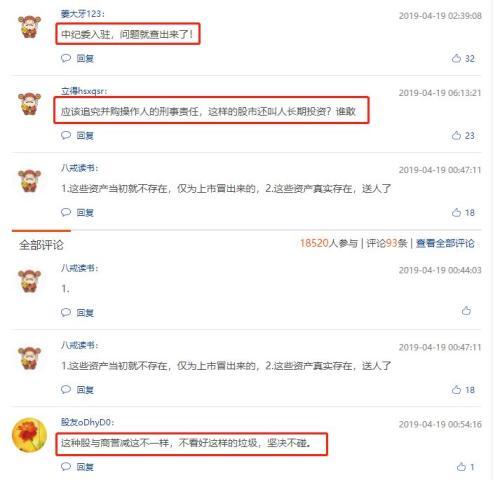Like the 股友oDhyD0 comment with 1 like
The image size is (500, 480).
(x=461, y=467)
